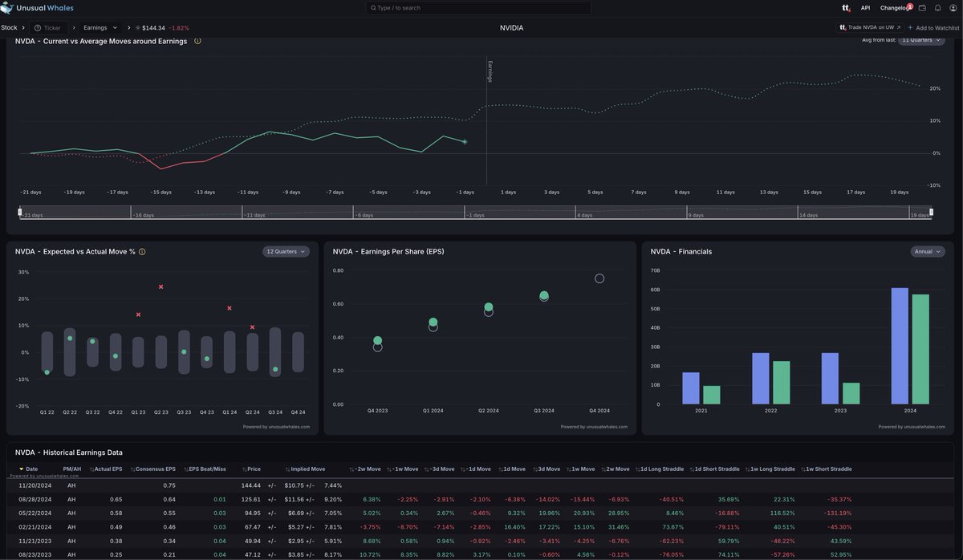
Task: Click the Stock breadcrumb
Action: tap(9, 27)
